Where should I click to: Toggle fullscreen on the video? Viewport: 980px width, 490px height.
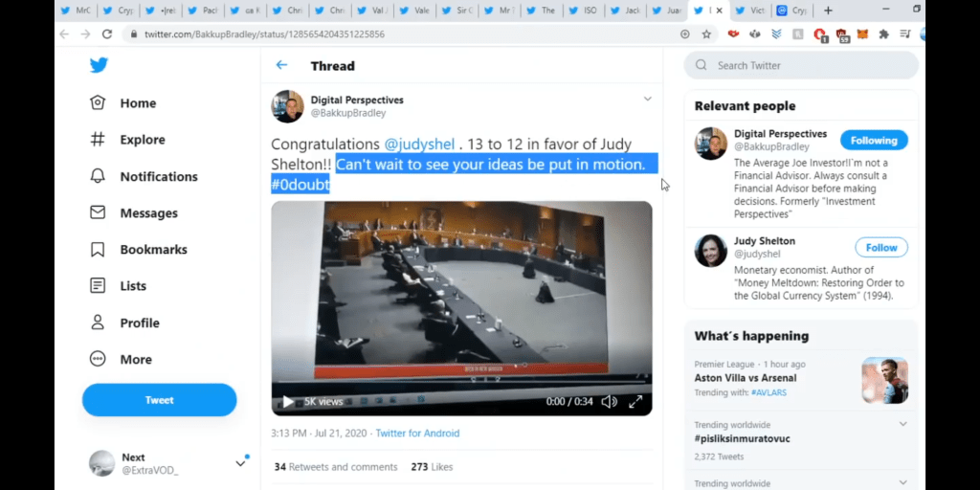[x=635, y=402]
